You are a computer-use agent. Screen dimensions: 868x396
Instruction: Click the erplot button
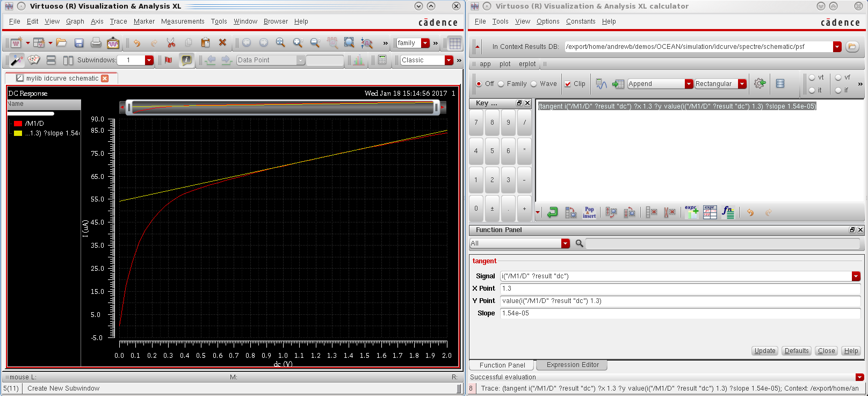(527, 64)
